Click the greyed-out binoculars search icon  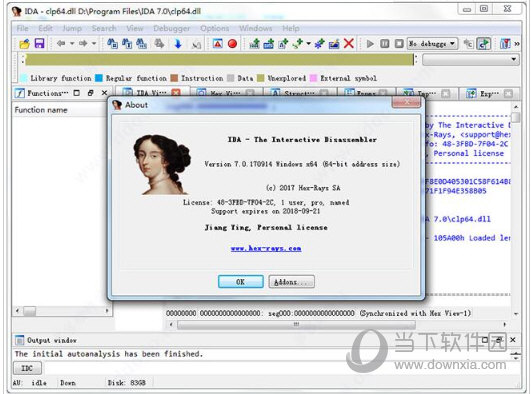click(x=159, y=44)
